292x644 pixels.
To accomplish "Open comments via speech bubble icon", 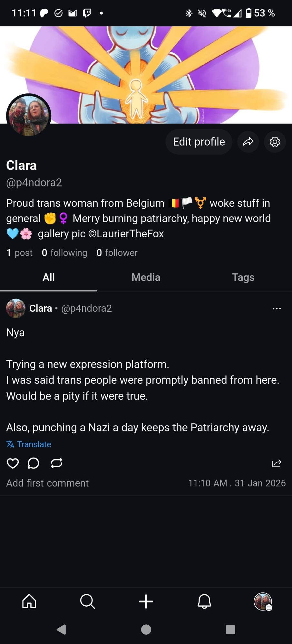I will pos(34,463).
